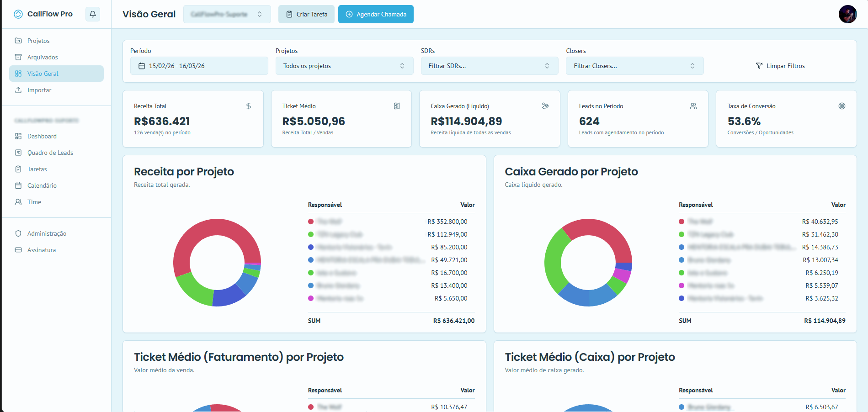This screenshot has height=412, width=868.
Task: Open Projetos from the sidebar icon
Action: pos(18,41)
